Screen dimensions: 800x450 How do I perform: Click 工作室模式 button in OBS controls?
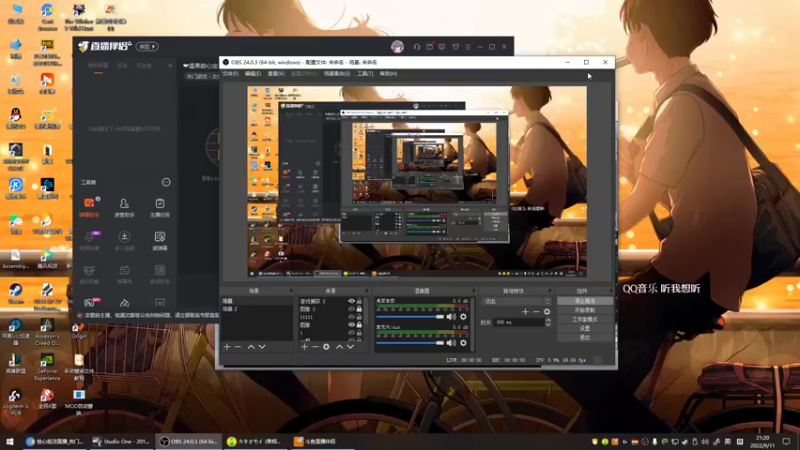[x=585, y=319]
